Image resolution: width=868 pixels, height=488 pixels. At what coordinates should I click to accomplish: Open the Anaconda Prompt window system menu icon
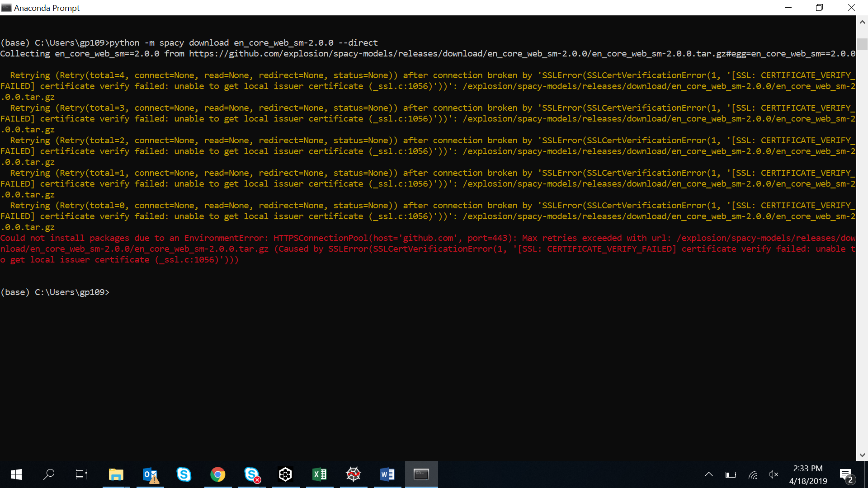coord(6,8)
